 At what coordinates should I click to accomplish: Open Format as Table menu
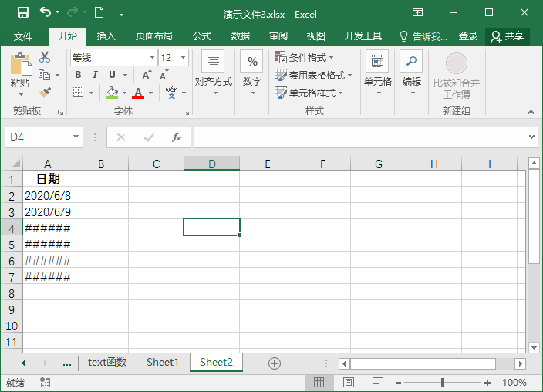coord(313,75)
